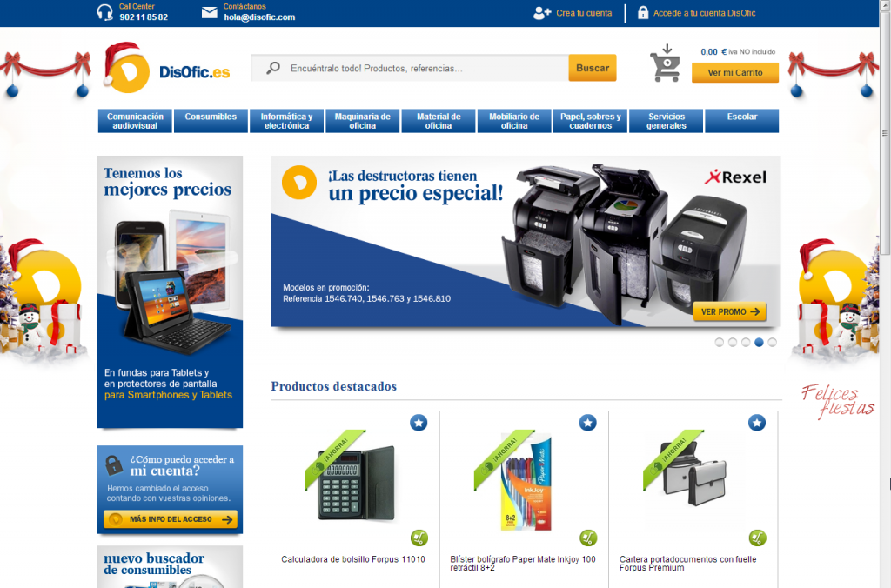Add Calculadora de bolsillo Forpus to cart icon

(x=419, y=538)
